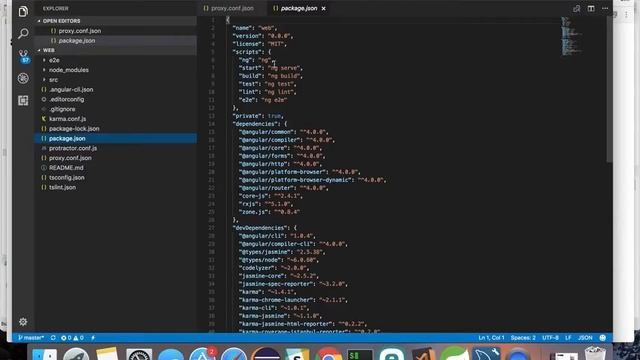This screenshot has width=640, height=360.
Task: Click the "devDependencies" key in the editor
Action: coord(260,228)
